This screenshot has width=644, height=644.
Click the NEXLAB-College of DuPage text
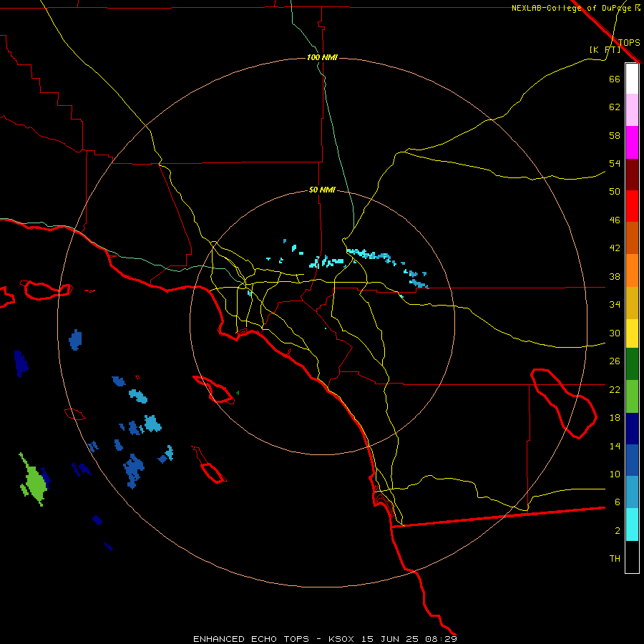pyautogui.click(x=572, y=8)
